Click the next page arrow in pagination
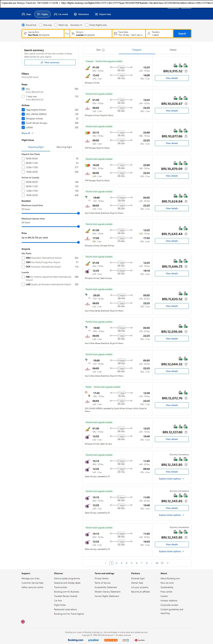 tap(168, 563)
